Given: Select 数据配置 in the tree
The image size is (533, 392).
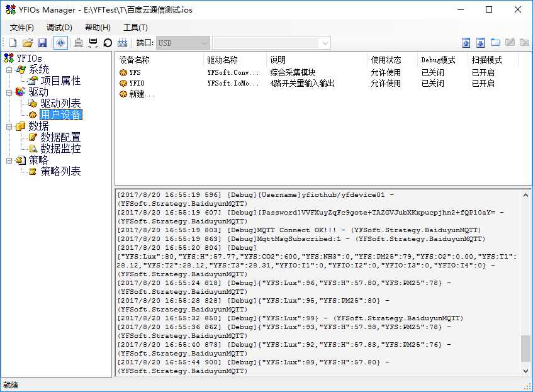Looking at the screenshot, I should (60, 137).
